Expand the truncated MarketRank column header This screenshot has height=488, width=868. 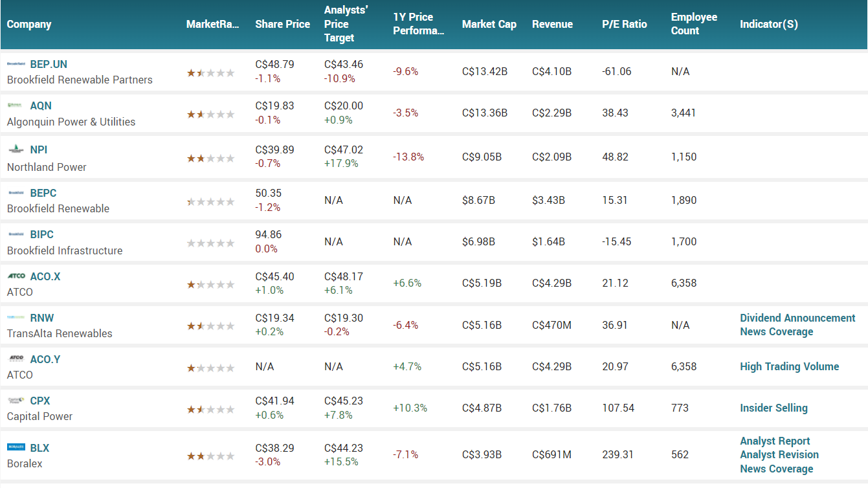point(214,24)
